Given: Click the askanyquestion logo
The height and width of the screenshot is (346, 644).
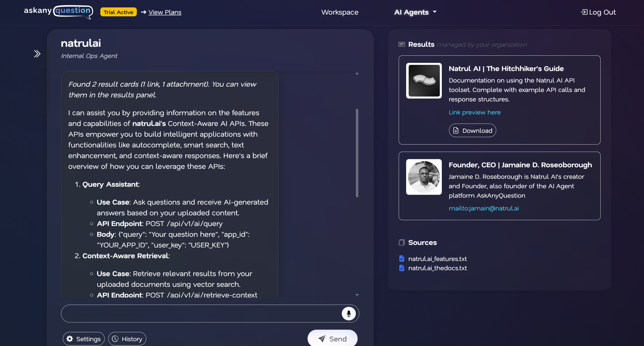Looking at the screenshot, I should pos(58,12).
